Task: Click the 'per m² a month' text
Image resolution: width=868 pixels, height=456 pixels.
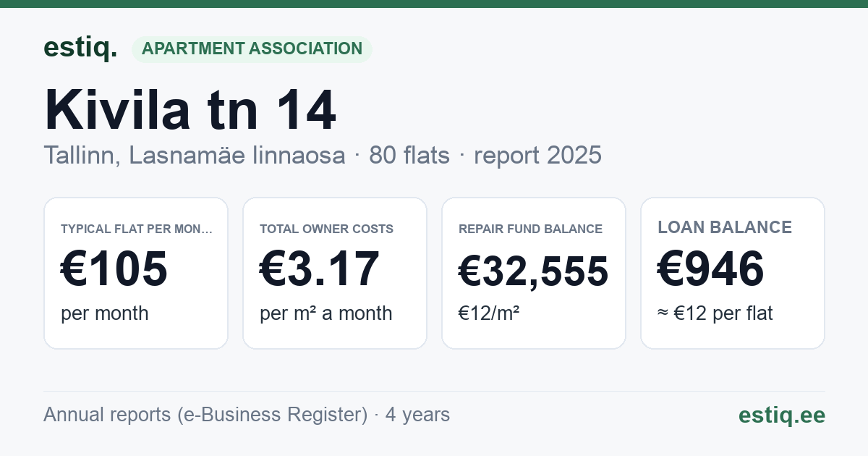Action: [x=326, y=313]
